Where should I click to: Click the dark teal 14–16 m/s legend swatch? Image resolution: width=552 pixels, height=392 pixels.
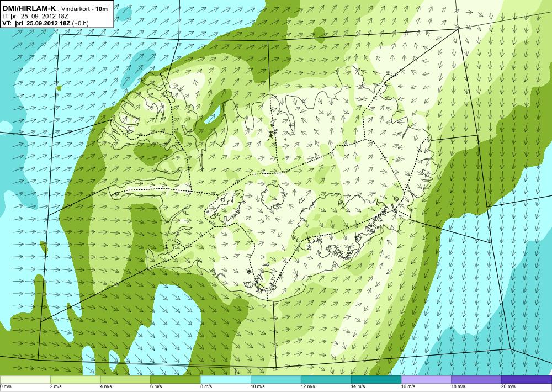coord(376,380)
